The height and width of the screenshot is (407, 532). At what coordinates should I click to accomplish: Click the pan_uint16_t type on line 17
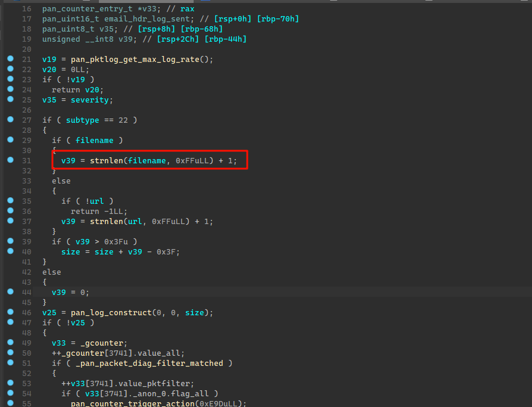coord(70,19)
